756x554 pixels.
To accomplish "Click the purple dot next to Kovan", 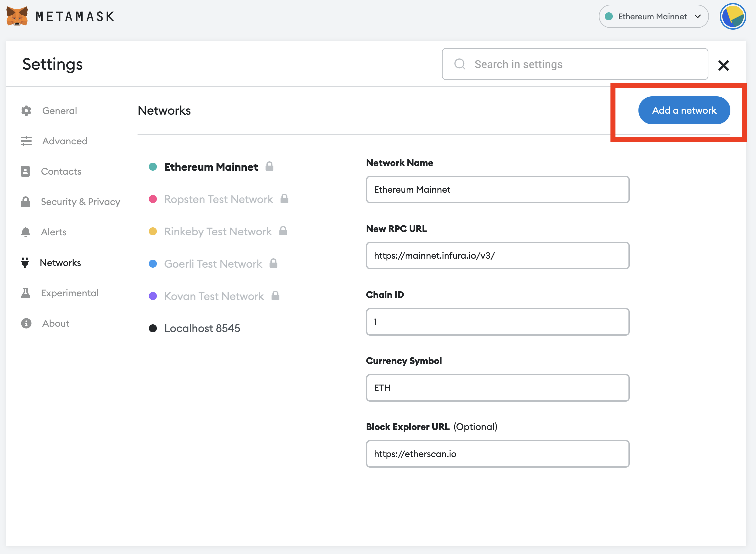I will tap(153, 296).
